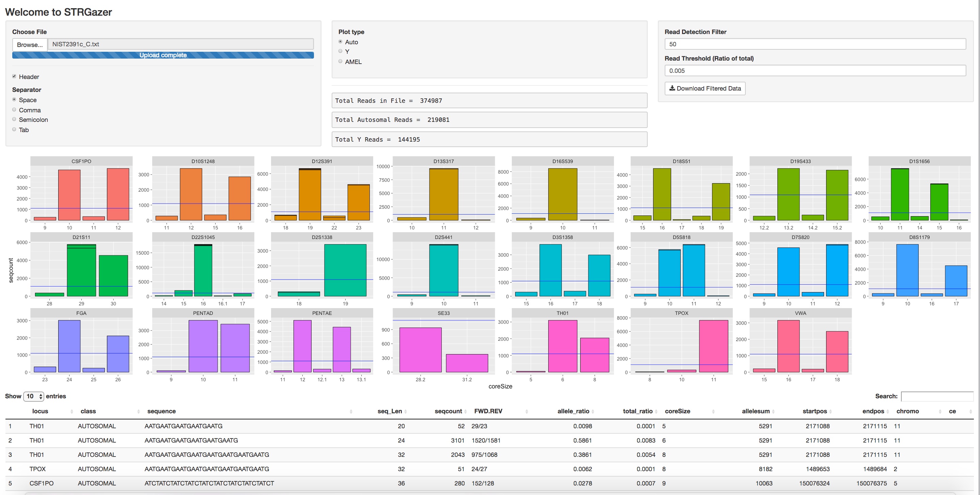The height and width of the screenshot is (495, 980).
Task: Sort table by locus column arrows
Action: 72,412
